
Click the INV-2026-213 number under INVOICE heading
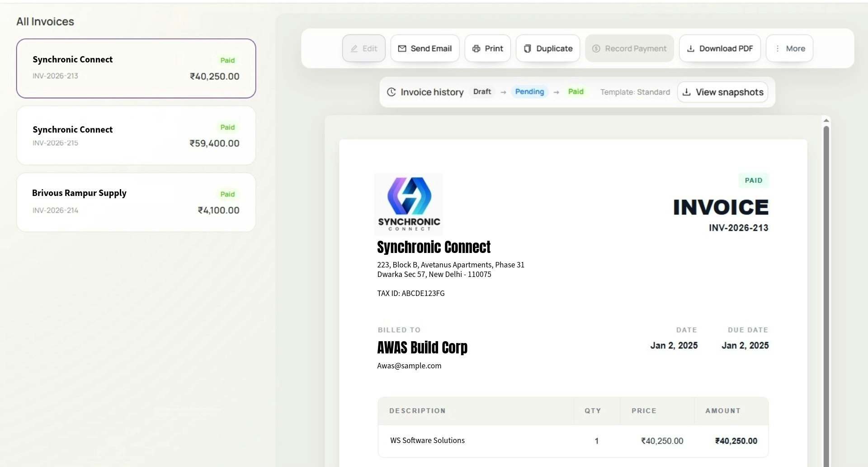pyautogui.click(x=738, y=228)
